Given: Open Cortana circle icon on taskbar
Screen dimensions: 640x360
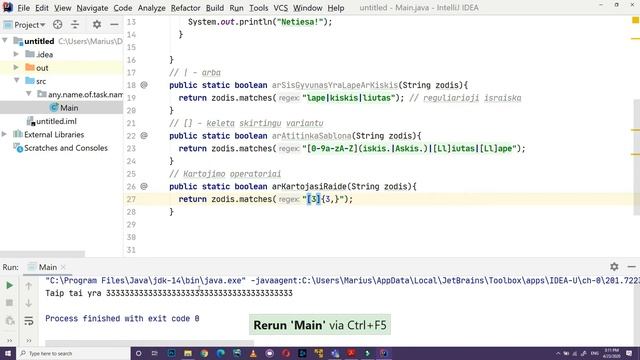Looking at the screenshot, I should [x=139, y=353].
